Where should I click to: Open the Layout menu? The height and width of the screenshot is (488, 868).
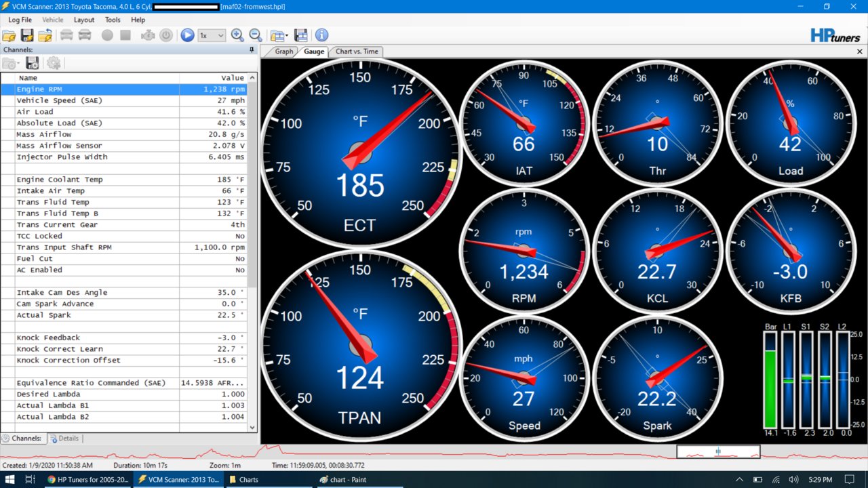click(x=84, y=20)
